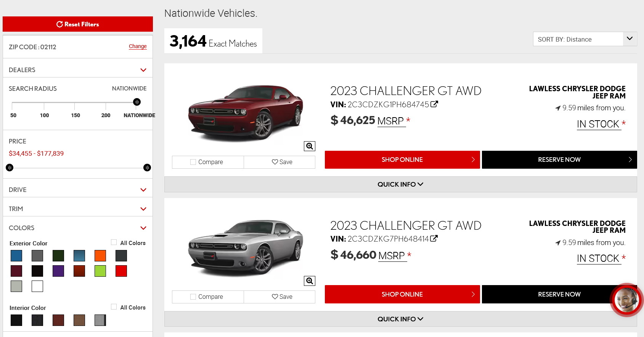Open the external link icon beside VIN 2C3CDZKG7PH648414
This screenshot has width=644, height=337.
coord(434,239)
